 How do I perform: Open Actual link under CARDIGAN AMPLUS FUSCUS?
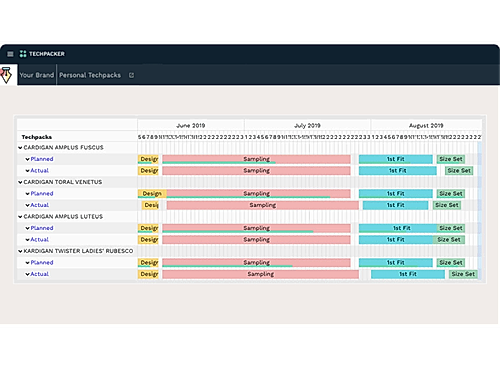pyautogui.click(x=40, y=171)
